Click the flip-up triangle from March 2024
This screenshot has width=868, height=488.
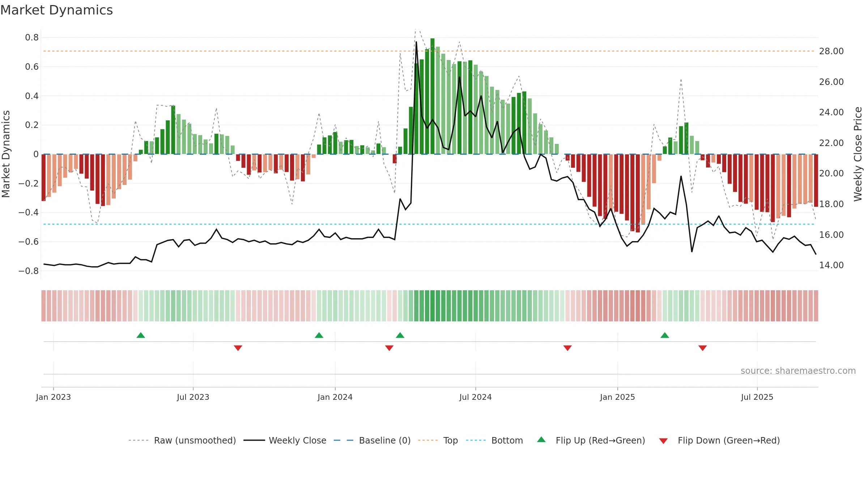click(x=400, y=335)
